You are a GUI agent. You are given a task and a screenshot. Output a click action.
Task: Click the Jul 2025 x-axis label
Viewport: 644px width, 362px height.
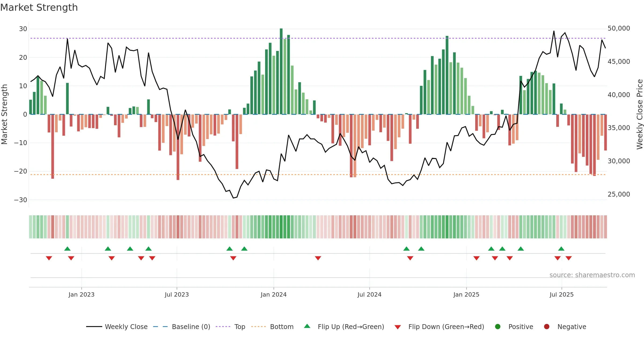point(562,294)
